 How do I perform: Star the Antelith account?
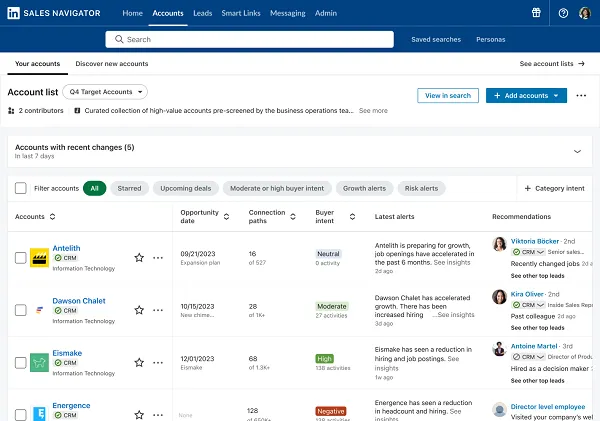tap(139, 258)
